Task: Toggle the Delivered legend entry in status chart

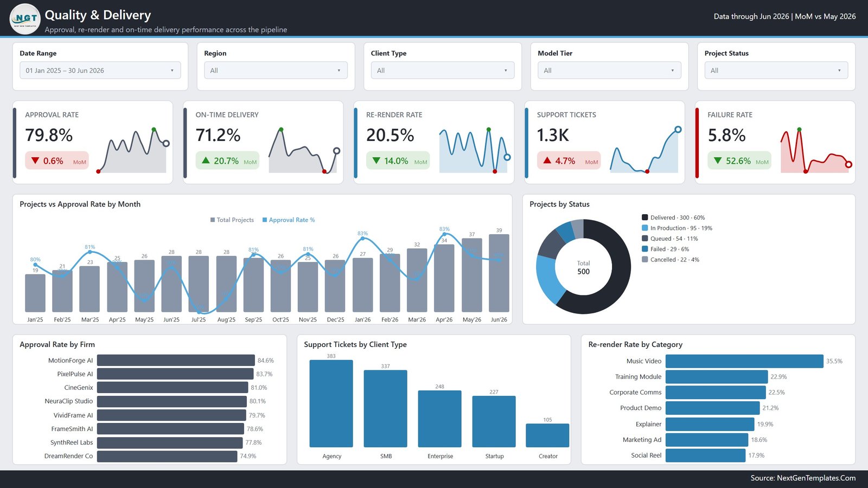Action: coord(673,217)
